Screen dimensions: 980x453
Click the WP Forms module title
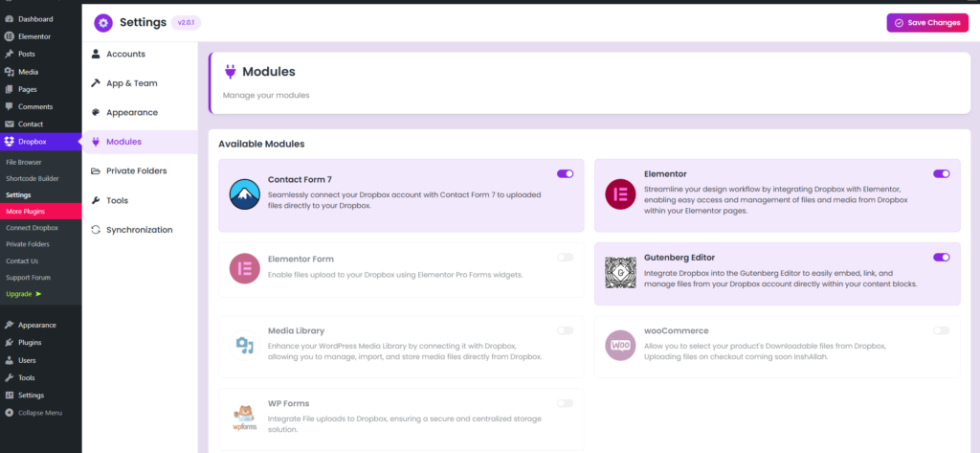pos(288,403)
